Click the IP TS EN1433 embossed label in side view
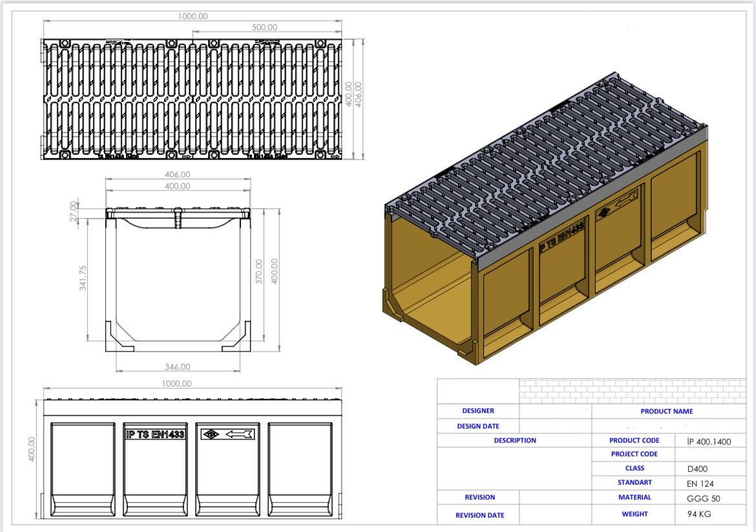756x532 pixels. [x=154, y=434]
